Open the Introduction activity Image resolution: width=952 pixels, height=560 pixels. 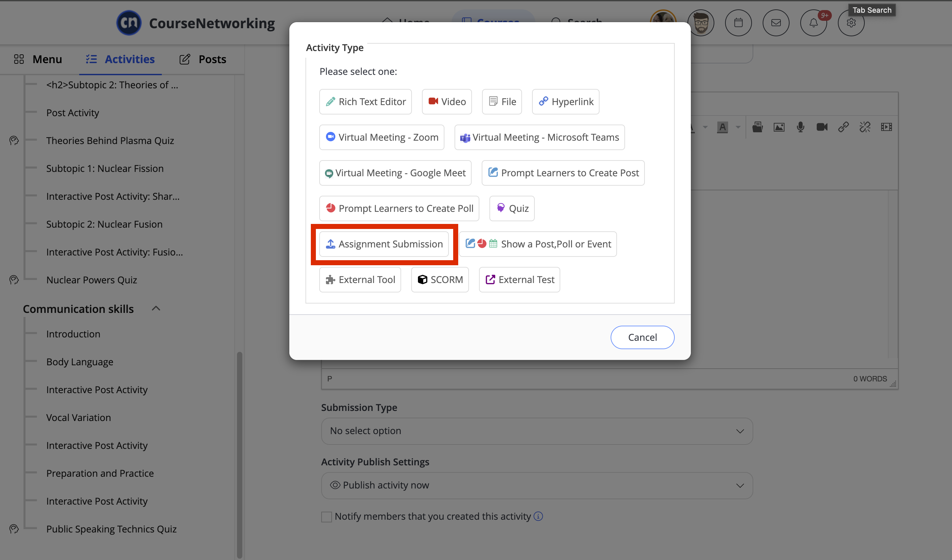pyautogui.click(x=73, y=334)
